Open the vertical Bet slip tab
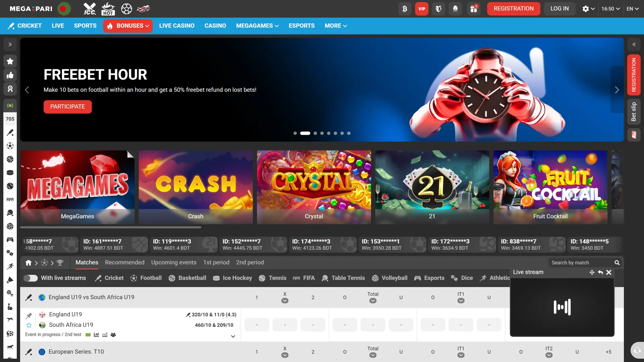 click(x=634, y=112)
